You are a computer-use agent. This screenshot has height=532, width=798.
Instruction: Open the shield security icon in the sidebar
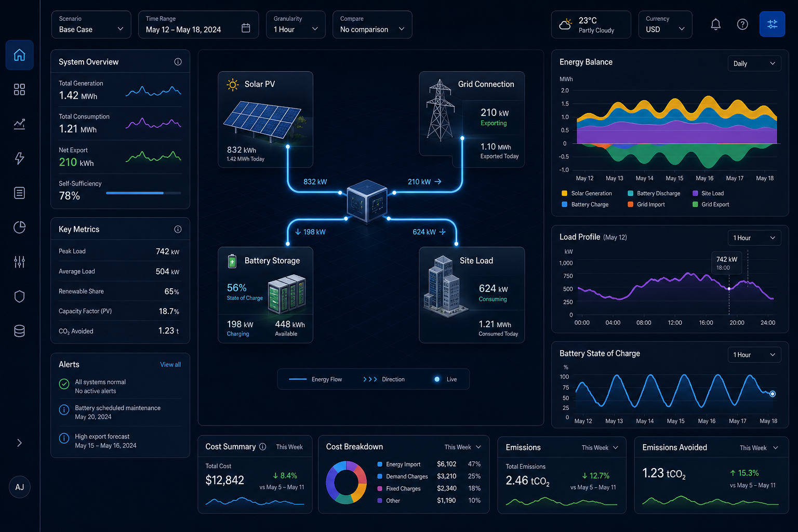point(19,296)
